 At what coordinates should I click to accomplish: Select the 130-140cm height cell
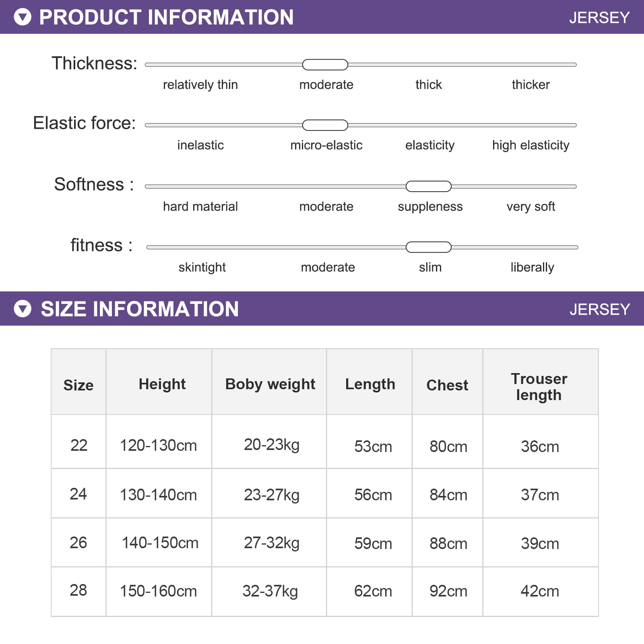click(x=159, y=493)
